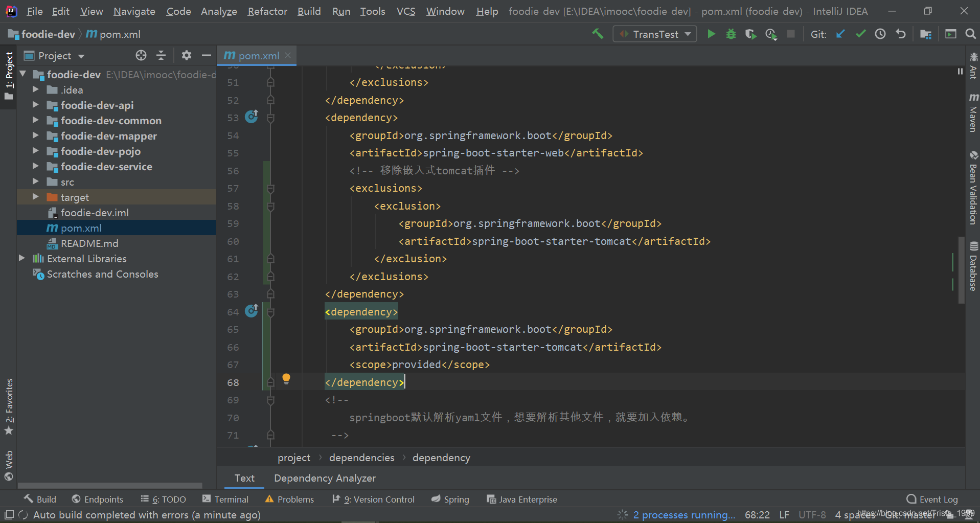Open the Terminal tool window
980x523 pixels.
pyautogui.click(x=225, y=499)
